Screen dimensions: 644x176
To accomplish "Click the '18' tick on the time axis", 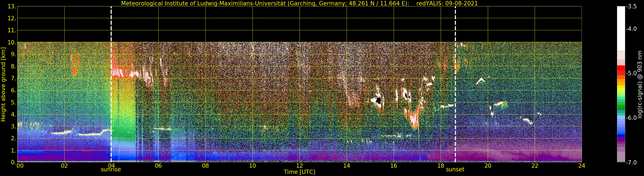I will 441,166.
